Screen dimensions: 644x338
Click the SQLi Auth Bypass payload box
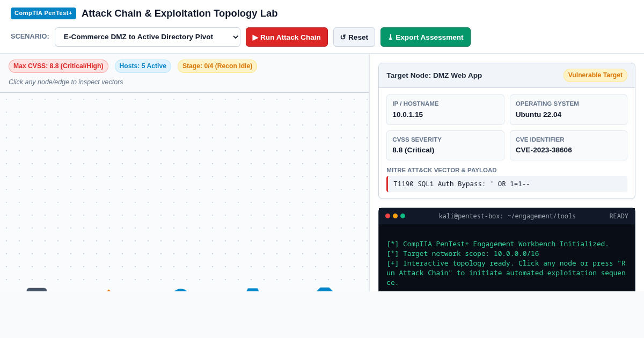click(507, 184)
